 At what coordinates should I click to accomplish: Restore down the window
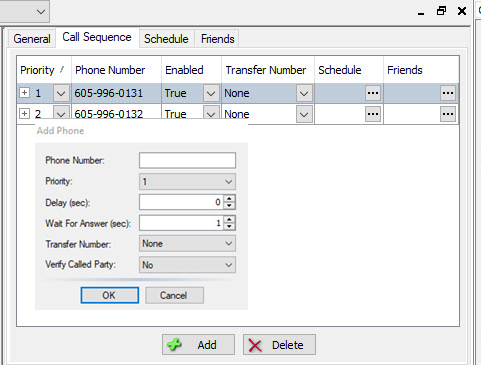click(x=441, y=11)
